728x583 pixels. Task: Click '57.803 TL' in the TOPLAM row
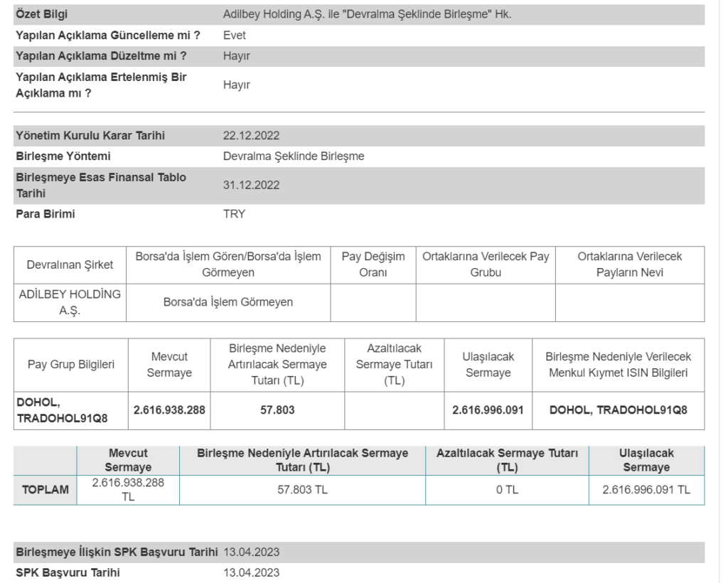(301, 488)
